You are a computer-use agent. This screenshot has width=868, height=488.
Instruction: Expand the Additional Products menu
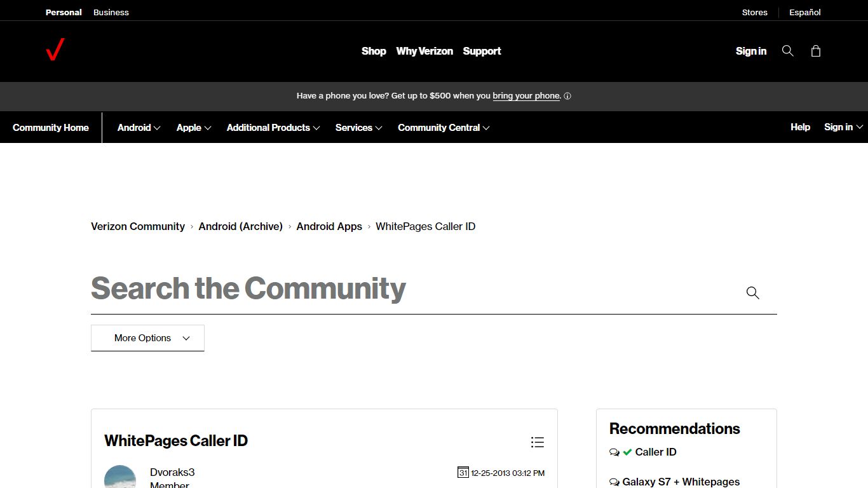pyautogui.click(x=273, y=127)
